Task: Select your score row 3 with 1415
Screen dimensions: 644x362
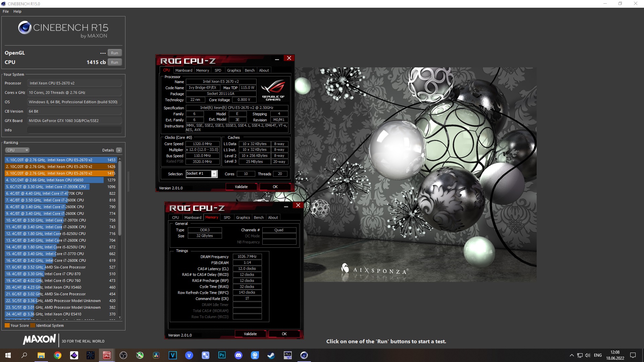Action: (60, 173)
